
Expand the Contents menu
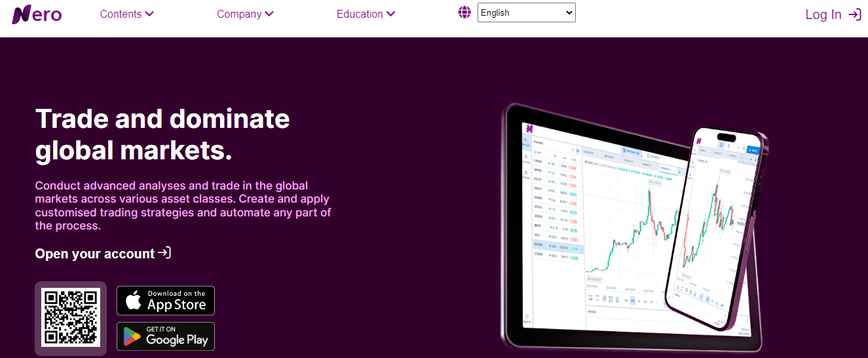coord(126,14)
